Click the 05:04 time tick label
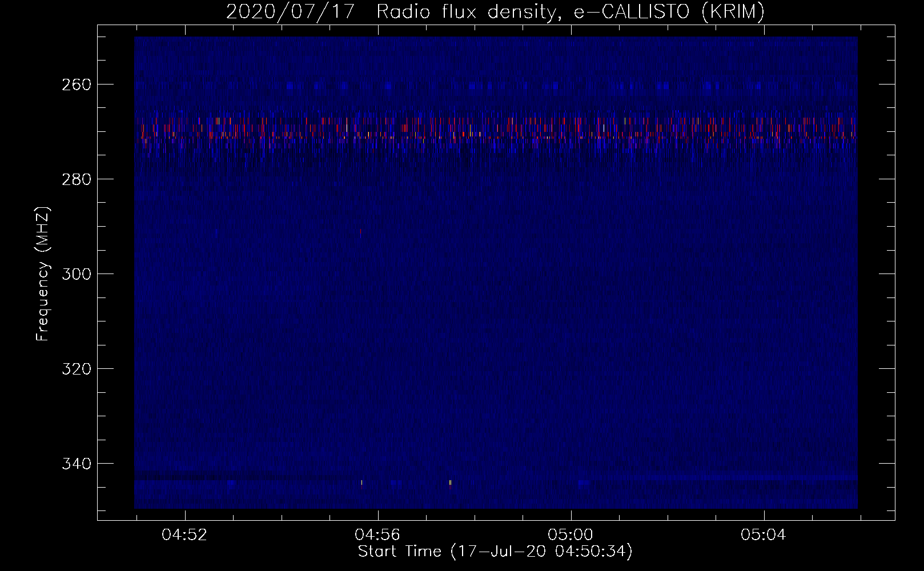This screenshot has width=924, height=571. click(x=764, y=535)
